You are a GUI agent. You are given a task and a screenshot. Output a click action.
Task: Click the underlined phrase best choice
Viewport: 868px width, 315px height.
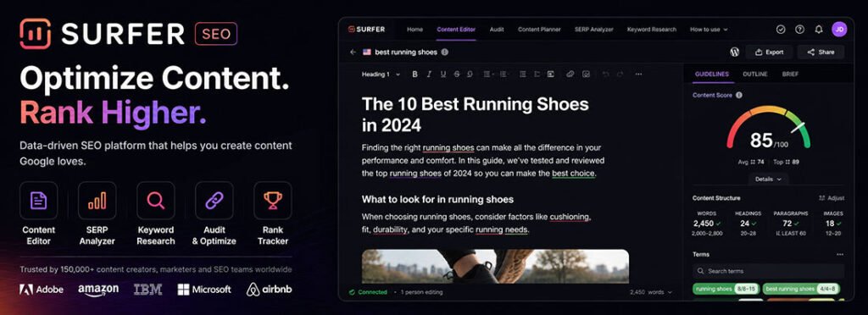click(574, 173)
